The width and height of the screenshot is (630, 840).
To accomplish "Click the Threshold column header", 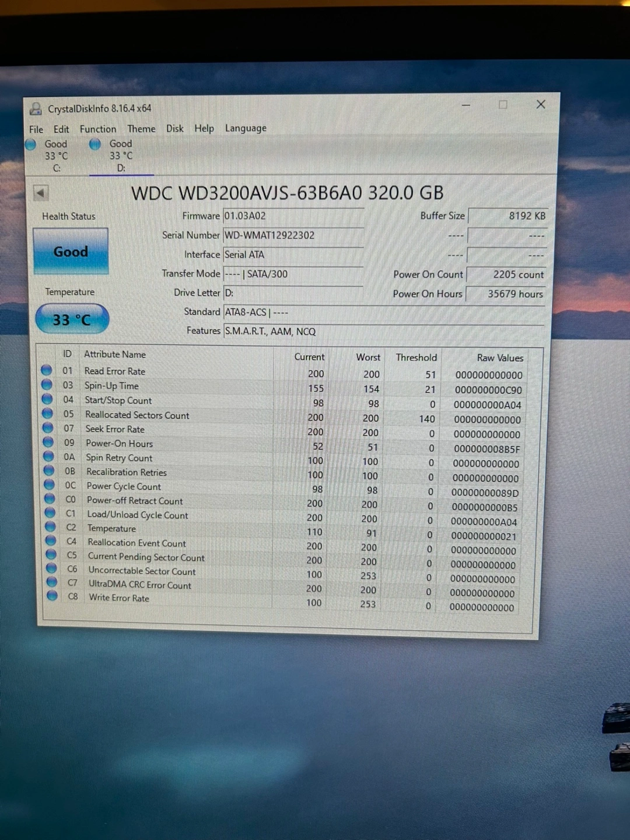I will click(416, 357).
